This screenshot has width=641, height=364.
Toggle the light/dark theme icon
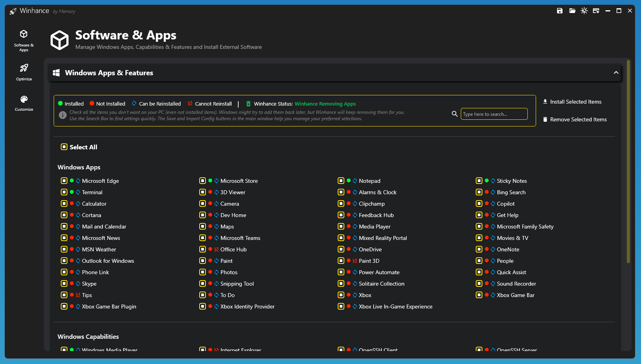(x=584, y=11)
